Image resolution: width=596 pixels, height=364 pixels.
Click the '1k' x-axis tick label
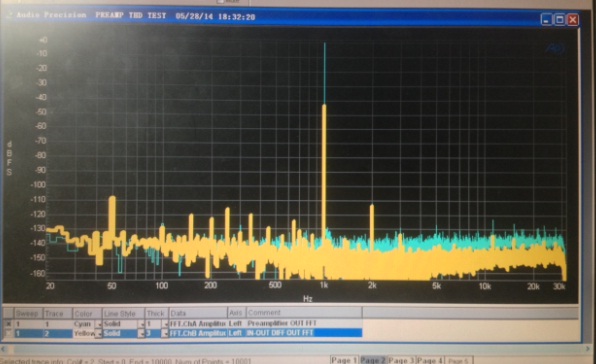point(323,285)
